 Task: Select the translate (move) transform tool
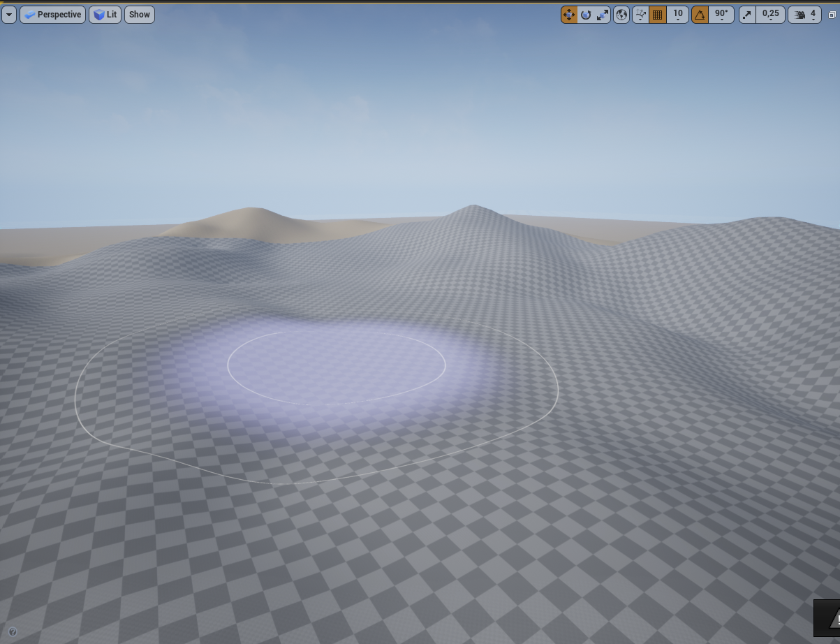click(569, 15)
